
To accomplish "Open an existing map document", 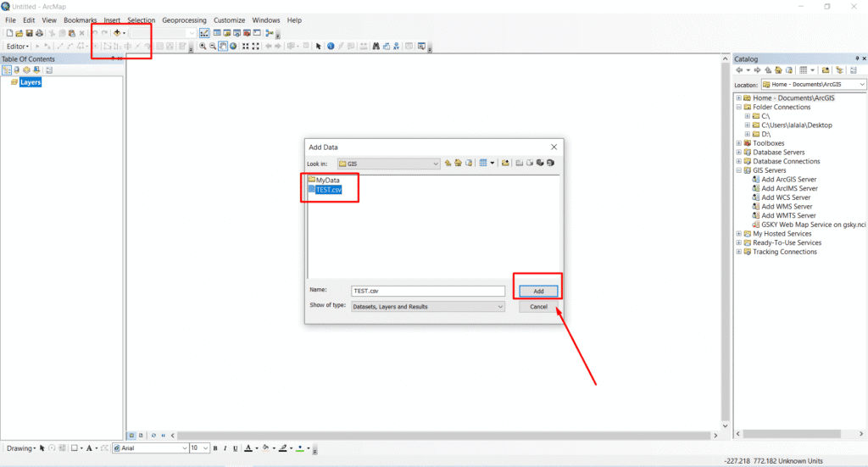I will coord(19,33).
